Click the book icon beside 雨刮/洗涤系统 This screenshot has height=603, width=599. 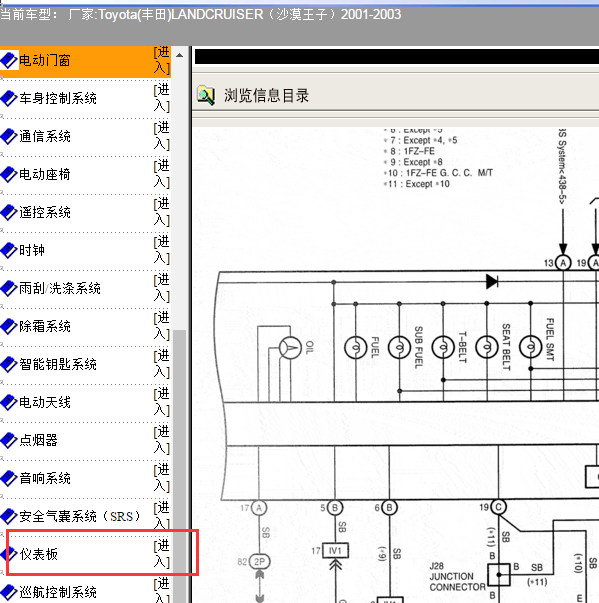pos(9,288)
